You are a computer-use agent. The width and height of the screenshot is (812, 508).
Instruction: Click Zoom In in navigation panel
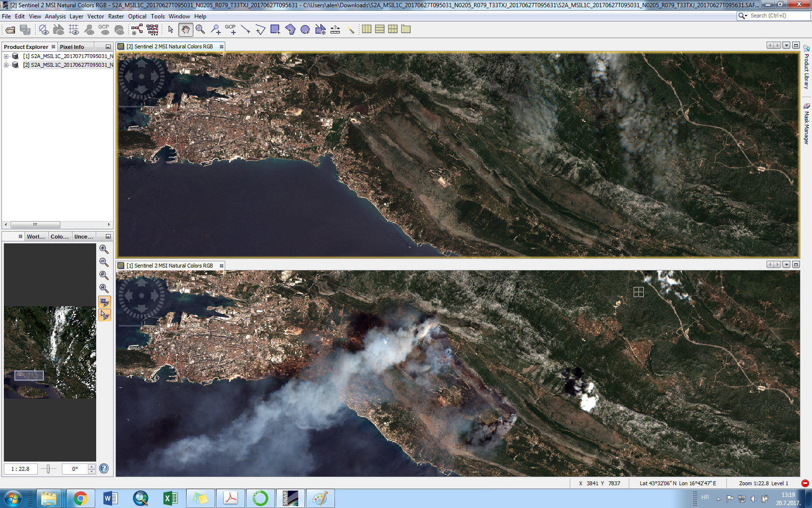(x=104, y=249)
